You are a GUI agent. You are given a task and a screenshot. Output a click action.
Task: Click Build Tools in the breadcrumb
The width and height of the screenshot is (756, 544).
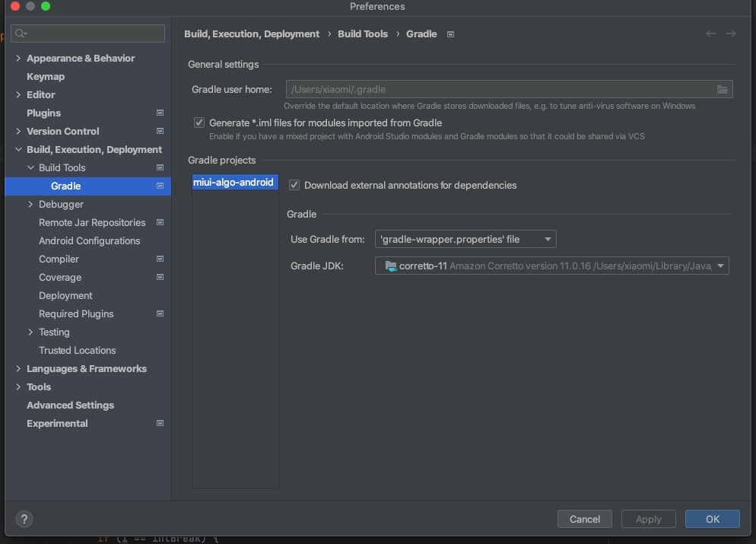(363, 34)
